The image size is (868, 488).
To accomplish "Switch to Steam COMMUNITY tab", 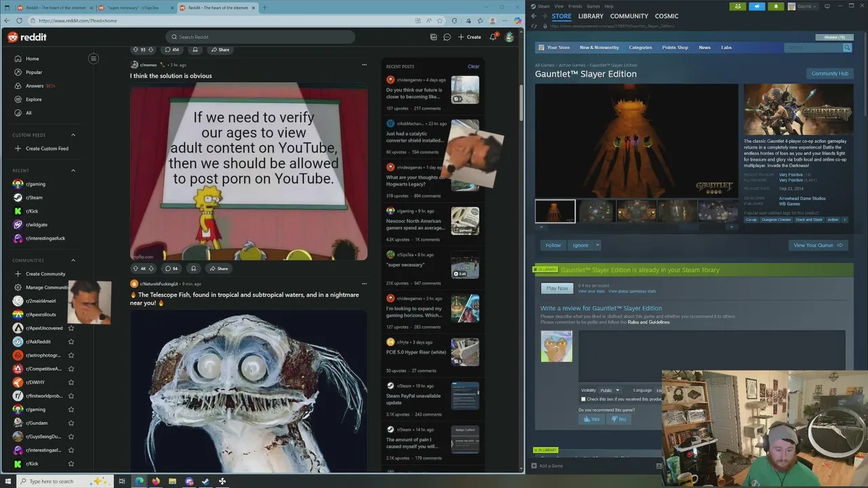I will 629,16.
